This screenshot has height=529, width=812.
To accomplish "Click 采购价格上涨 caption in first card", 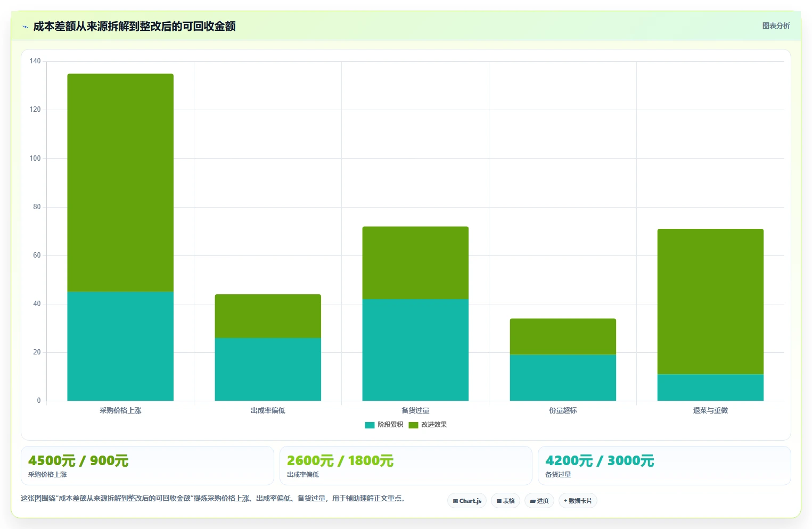I will click(47, 475).
